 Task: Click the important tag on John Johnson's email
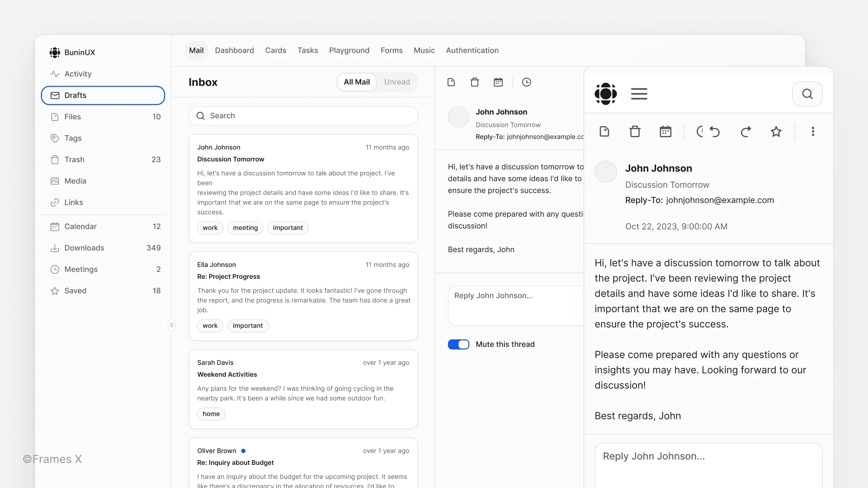click(287, 228)
